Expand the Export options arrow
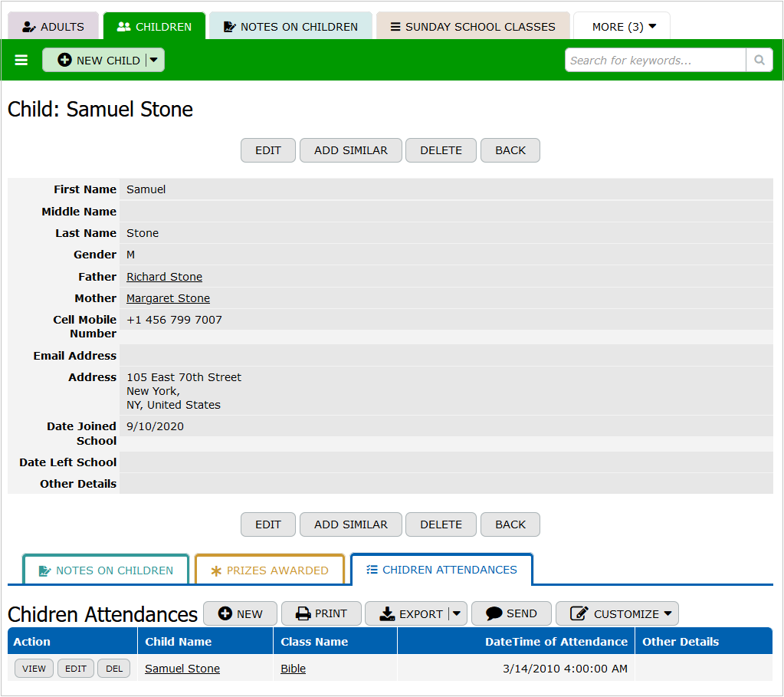Image resolution: width=784 pixels, height=697 pixels. tap(457, 613)
